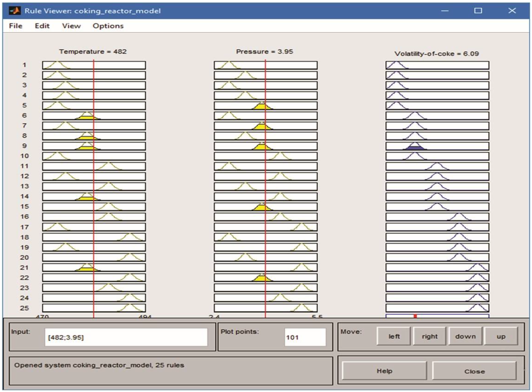Click rule 9 Volatility-of-coke output plot
532x392 pixels.
coord(437,146)
